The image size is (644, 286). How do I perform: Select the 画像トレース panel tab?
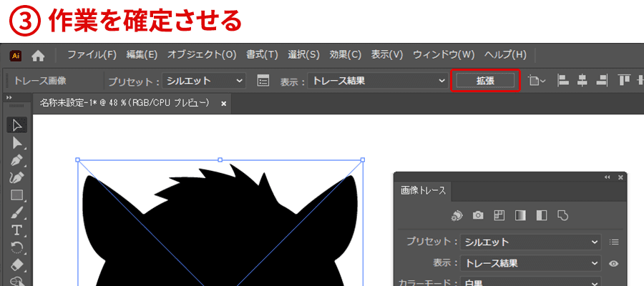423,191
